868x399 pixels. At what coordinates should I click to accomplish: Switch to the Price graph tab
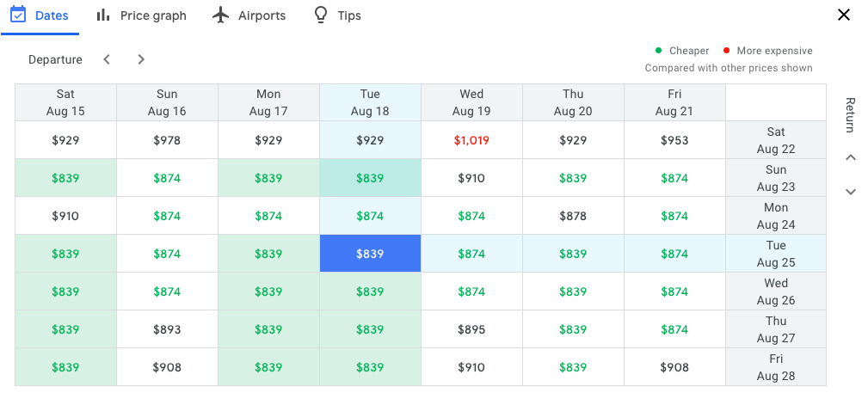(x=141, y=15)
